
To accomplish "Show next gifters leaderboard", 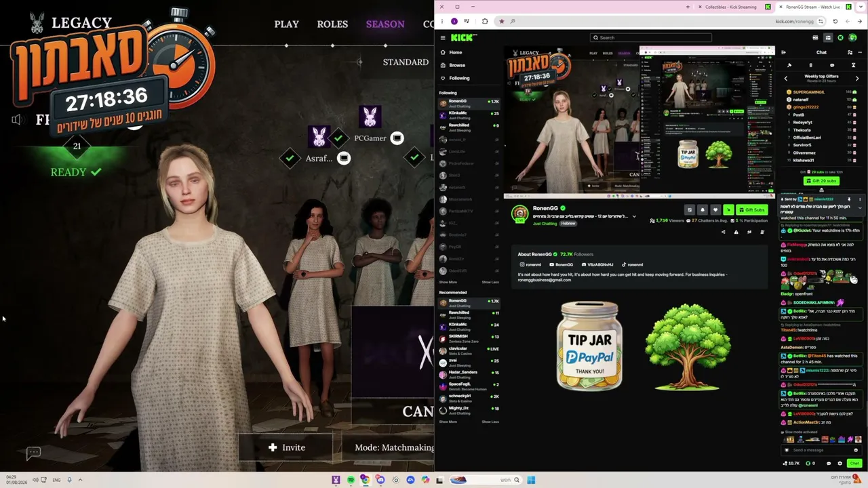I will [856, 78].
